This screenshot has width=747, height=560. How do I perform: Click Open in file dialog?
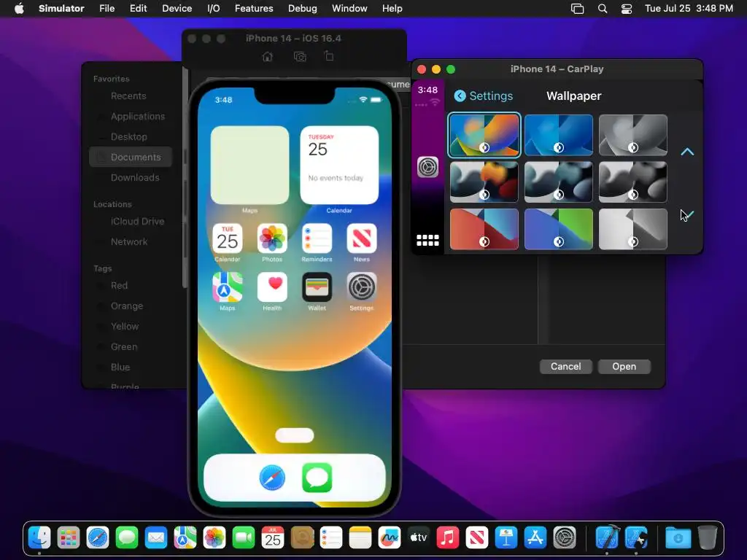pyautogui.click(x=624, y=366)
